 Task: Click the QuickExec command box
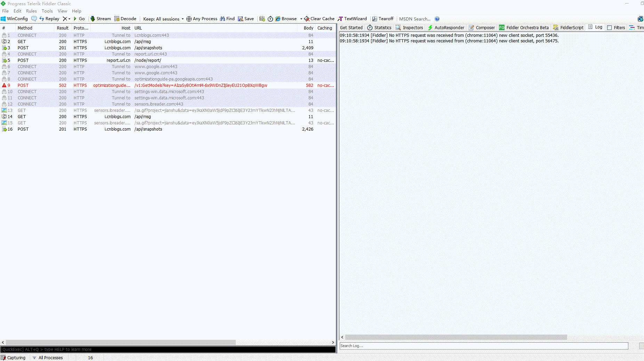[168, 350]
